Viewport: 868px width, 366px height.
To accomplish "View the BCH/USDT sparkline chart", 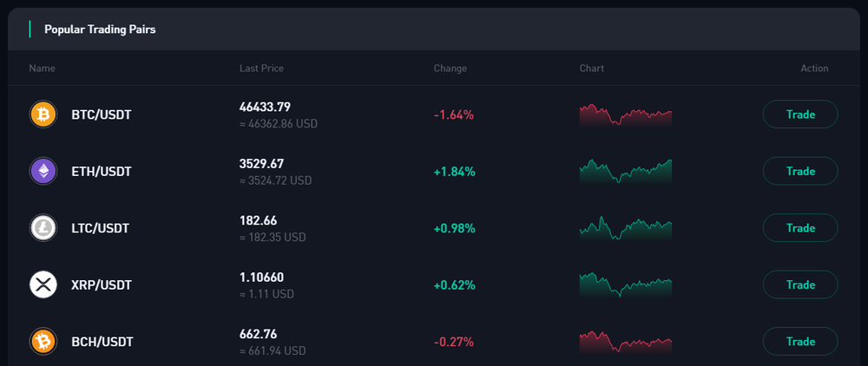I will coord(625,342).
